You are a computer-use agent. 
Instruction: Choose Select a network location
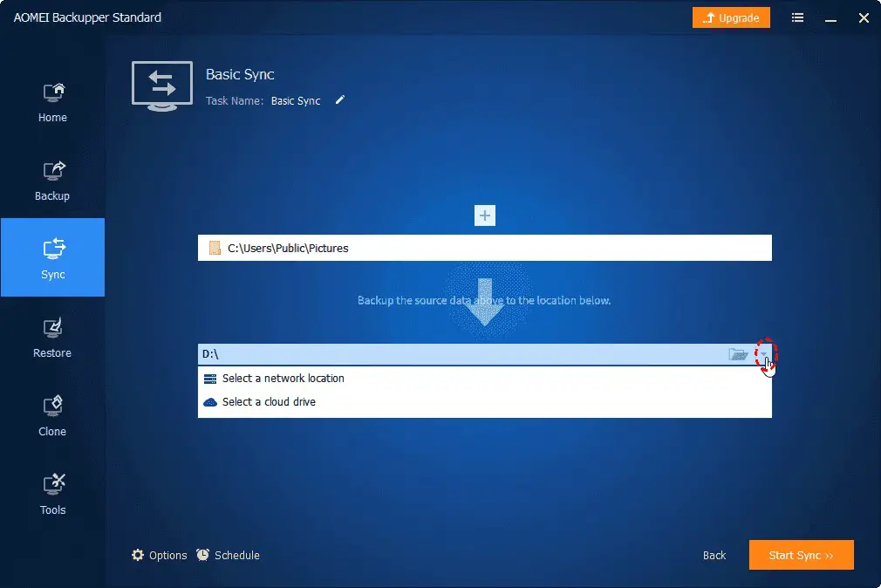485,379
